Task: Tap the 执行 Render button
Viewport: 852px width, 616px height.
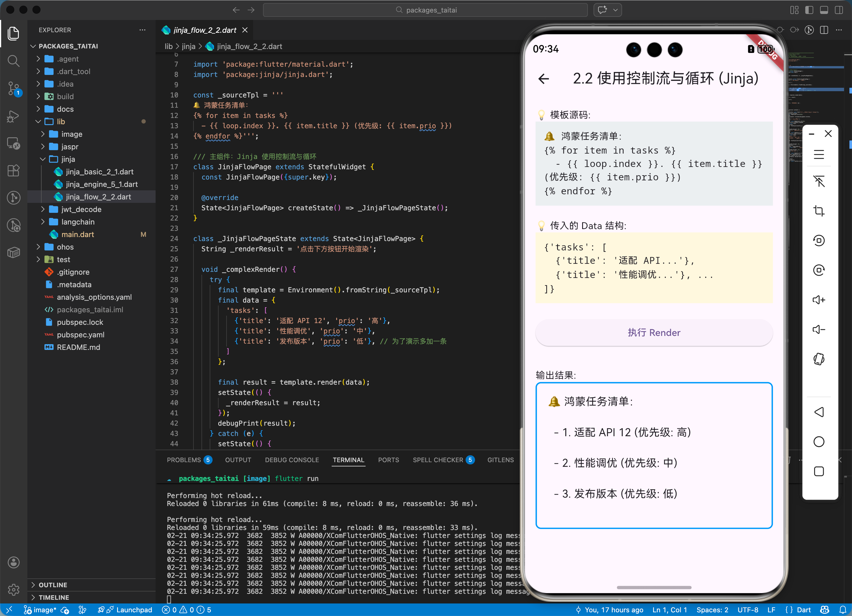Action: click(x=654, y=333)
